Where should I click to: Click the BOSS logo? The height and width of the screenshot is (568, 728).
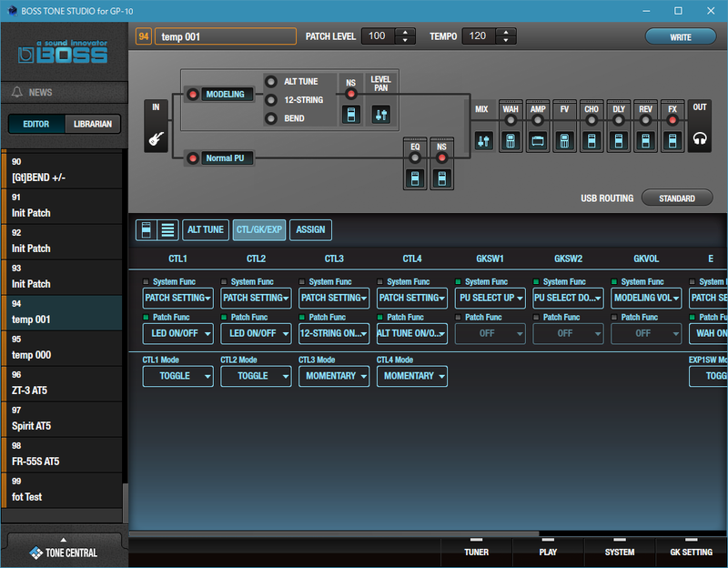pyautogui.click(x=63, y=52)
